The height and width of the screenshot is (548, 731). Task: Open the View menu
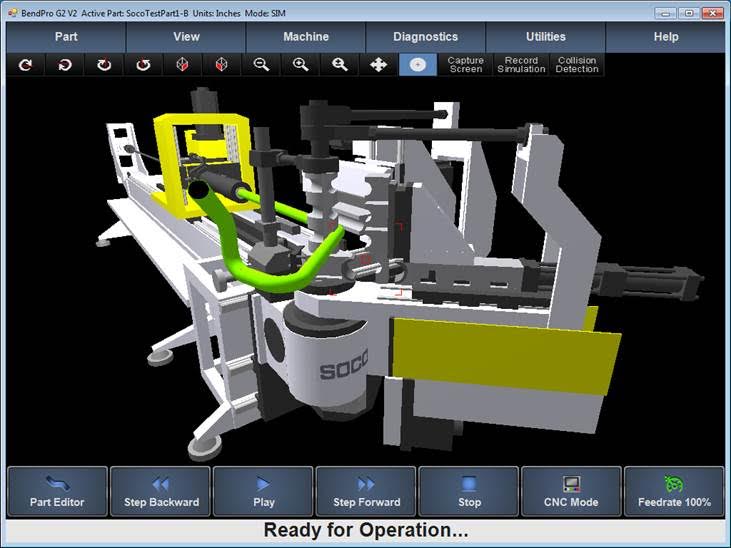(x=186, y=37)
